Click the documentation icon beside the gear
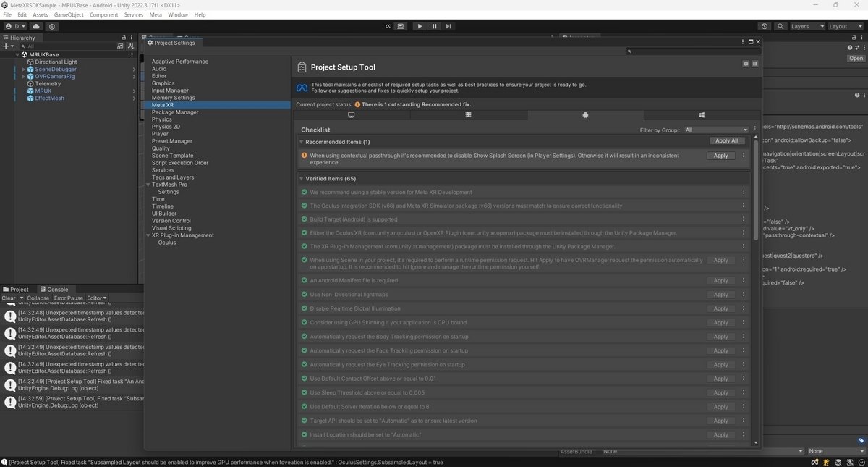 point(754,64)
